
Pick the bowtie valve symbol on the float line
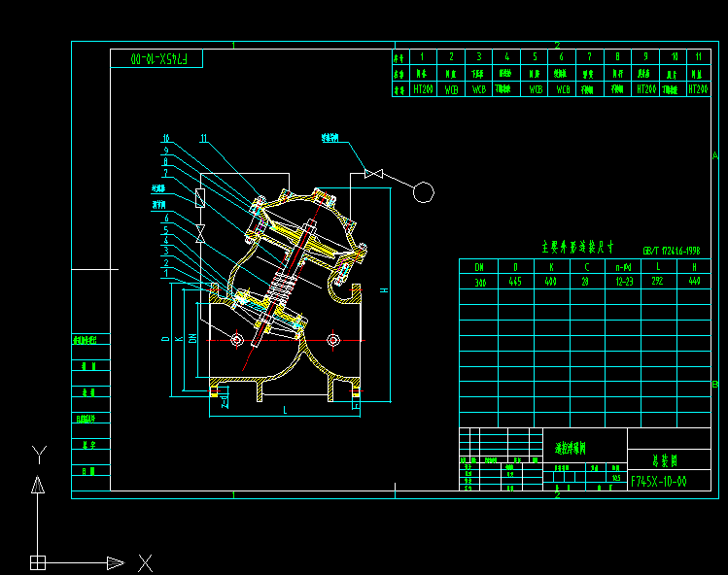tap(374, 174)
